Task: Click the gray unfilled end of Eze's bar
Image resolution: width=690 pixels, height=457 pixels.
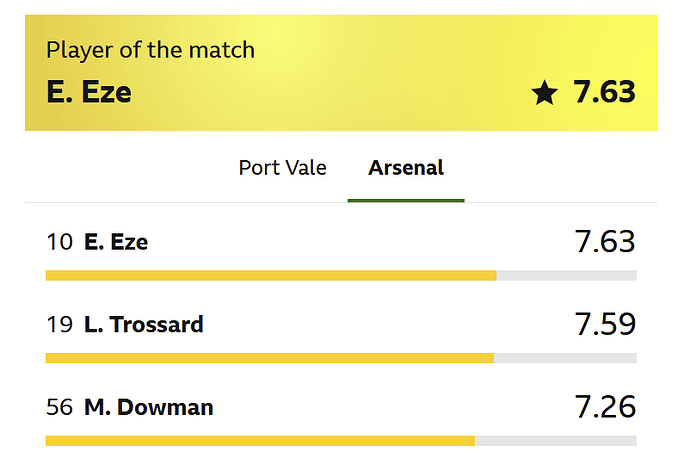Action: [x=566, y=275]
